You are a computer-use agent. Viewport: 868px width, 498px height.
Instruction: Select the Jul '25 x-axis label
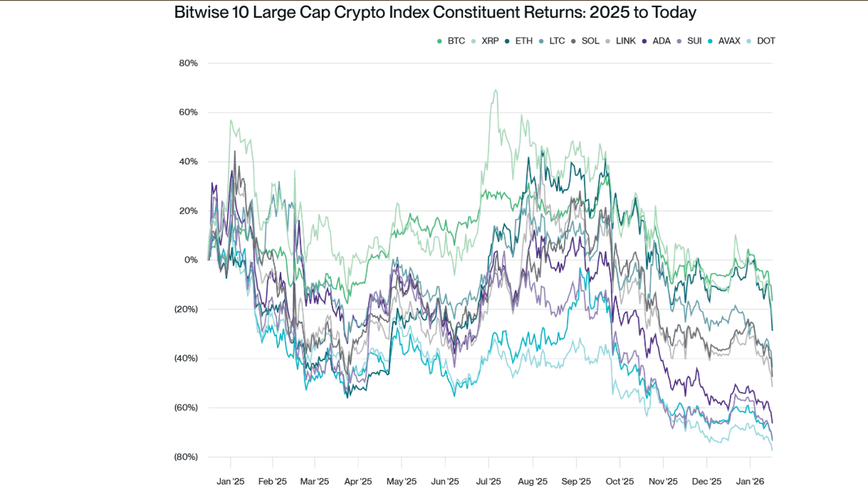pyautogui.click(x=488, y=482)
